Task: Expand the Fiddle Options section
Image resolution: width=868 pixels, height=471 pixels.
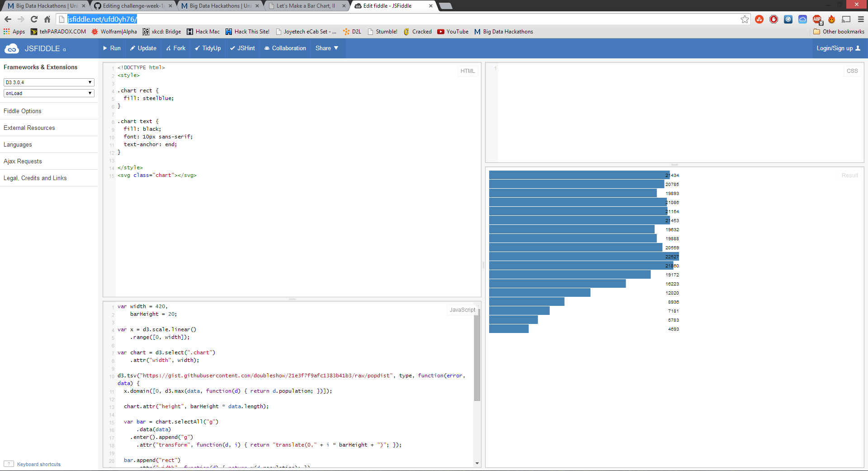Action: 49,111
